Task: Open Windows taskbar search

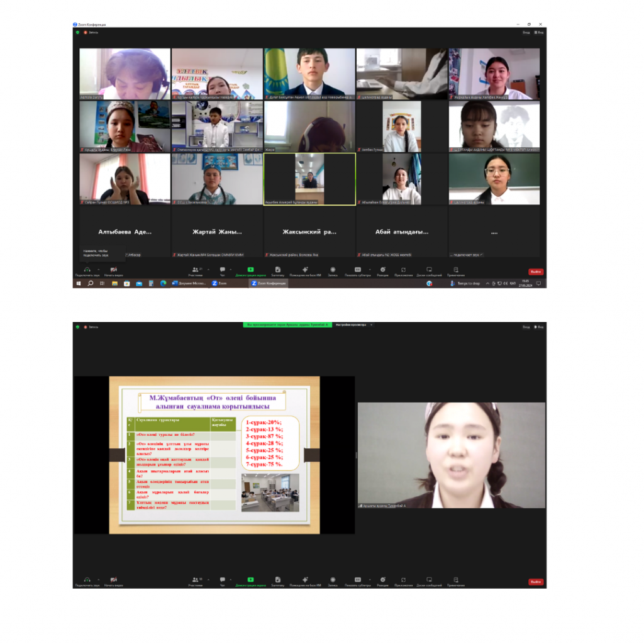Action: (91, 284)
